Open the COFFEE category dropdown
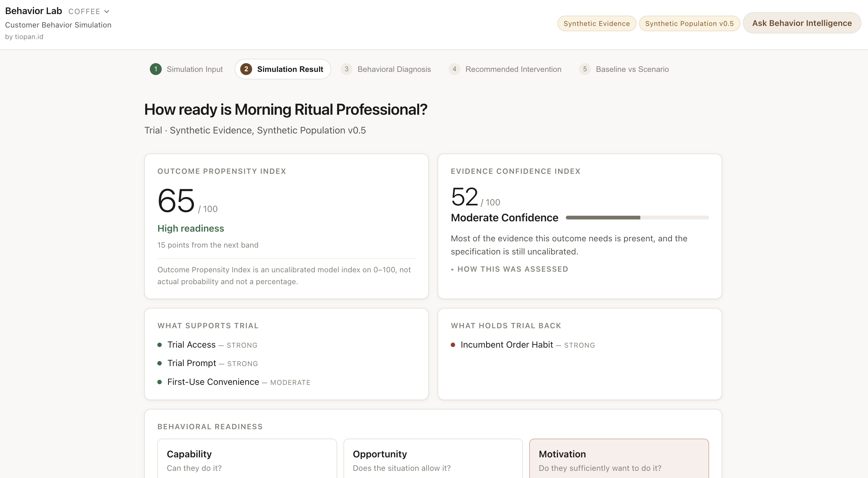The image size is (868, 478). tap(89, 12)
